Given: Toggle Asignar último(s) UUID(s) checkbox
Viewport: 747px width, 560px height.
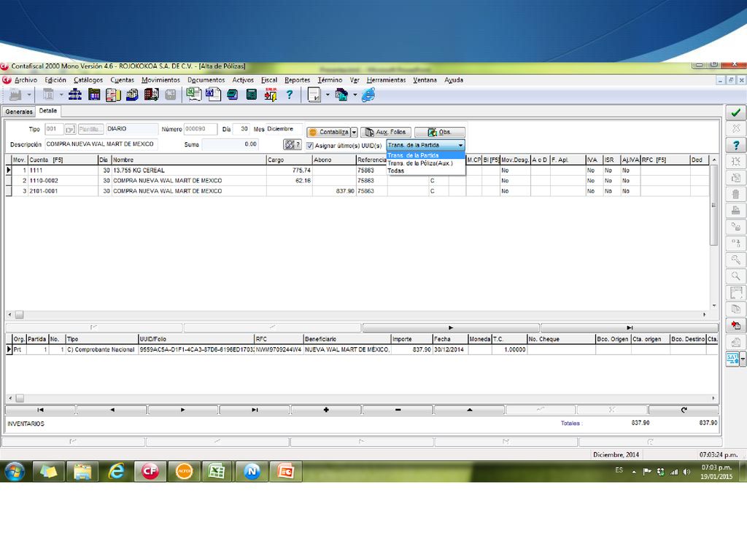Looking at the screenshot, I should (x=310, y=145).
